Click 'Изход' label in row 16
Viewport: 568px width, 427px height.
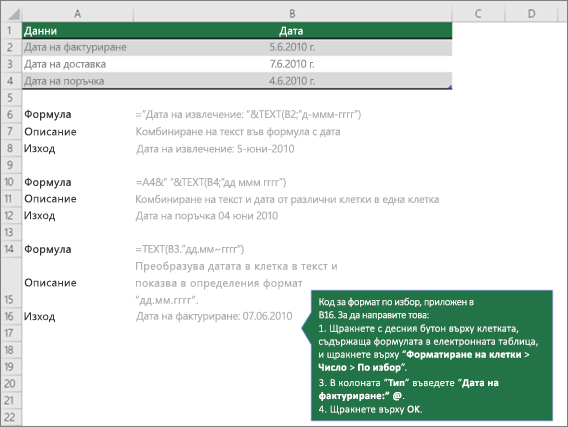point(39,317)
